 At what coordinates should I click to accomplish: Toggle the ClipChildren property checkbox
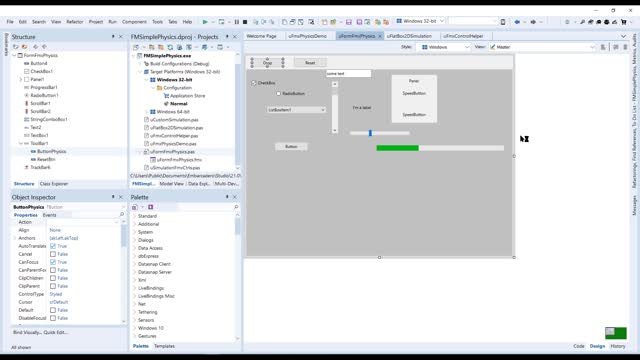pyautogui.click(x=53, y=278)
